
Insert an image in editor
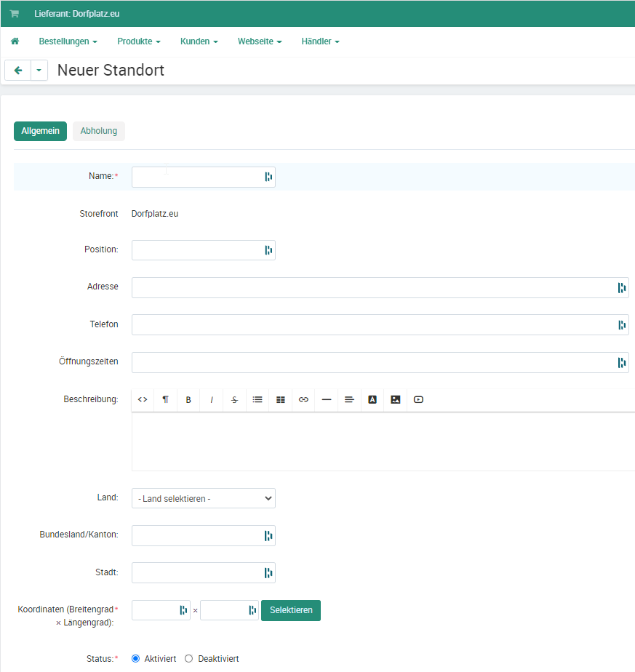point(395,399)
